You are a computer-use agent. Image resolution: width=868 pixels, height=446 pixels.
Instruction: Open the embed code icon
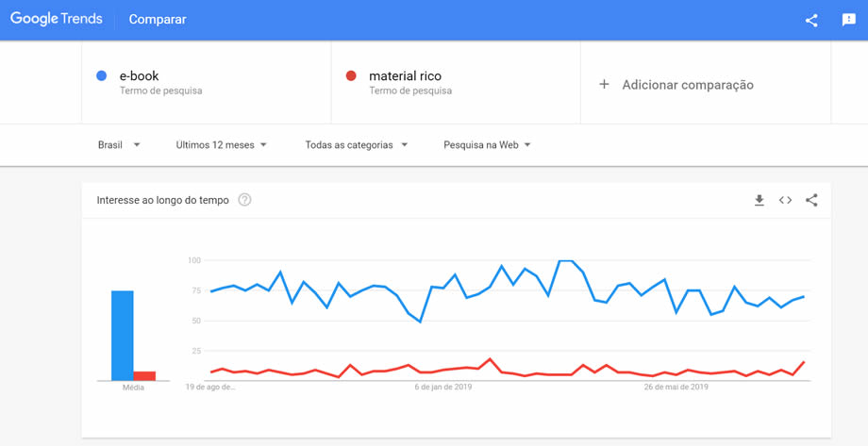tap(785, 200)
